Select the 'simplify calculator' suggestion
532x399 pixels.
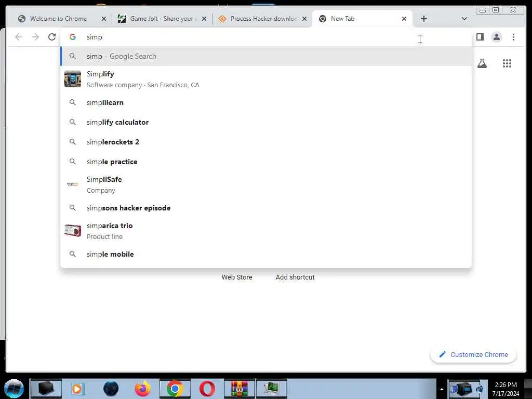[x=266, y=122]
